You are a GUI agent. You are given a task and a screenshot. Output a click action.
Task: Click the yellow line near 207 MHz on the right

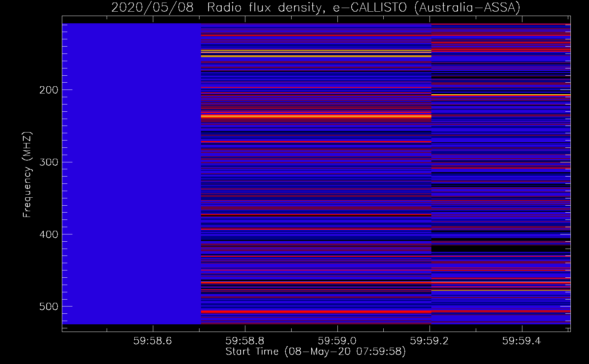(501, 95)
